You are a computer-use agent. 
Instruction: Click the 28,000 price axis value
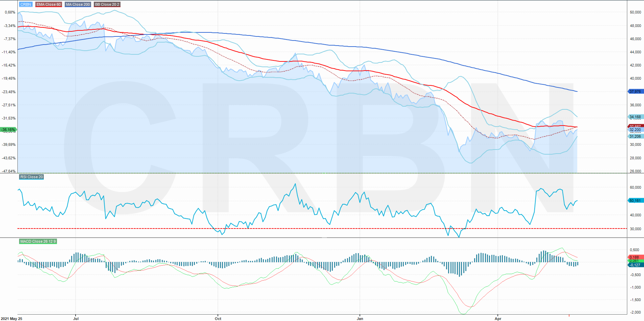pyautogui.click(x=635, y=158)
